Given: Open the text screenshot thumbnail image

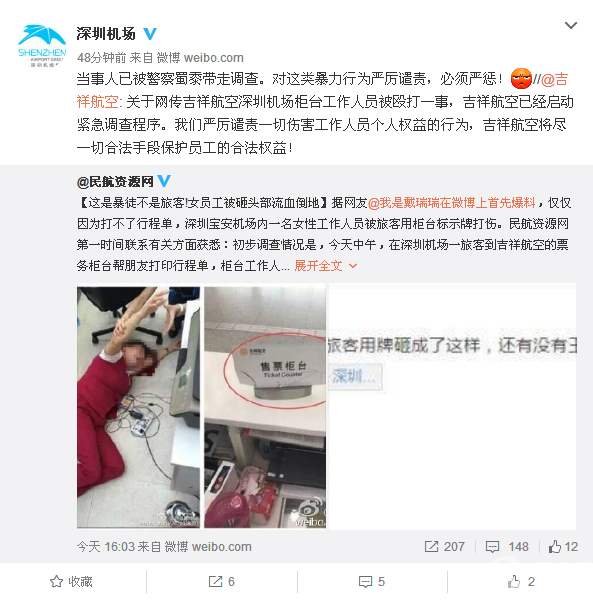Looking at the screenshot, I should tap(452, 406).
